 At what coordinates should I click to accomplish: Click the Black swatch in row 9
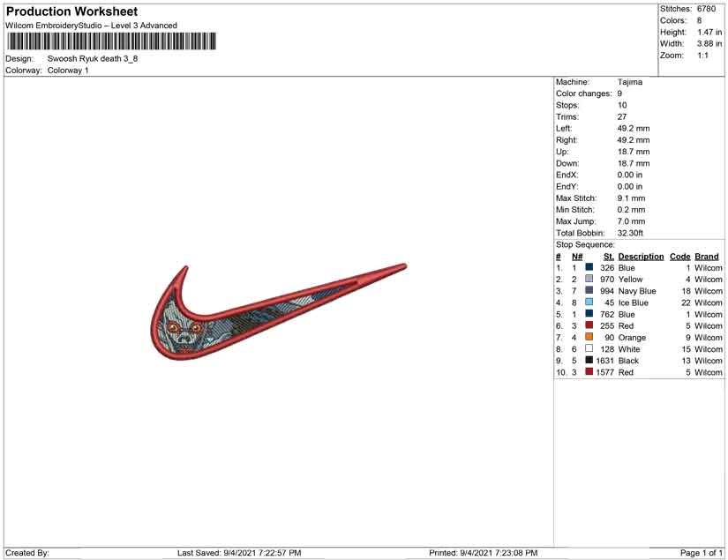(589, 360)
